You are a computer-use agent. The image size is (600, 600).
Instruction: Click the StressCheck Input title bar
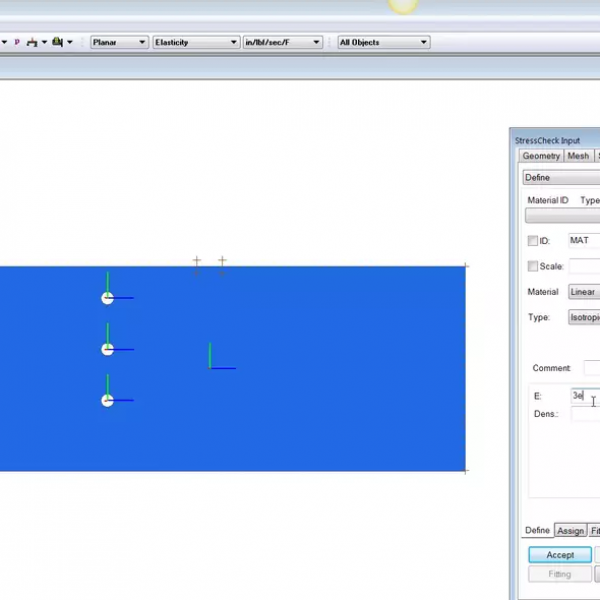click(x=557, y=140)
